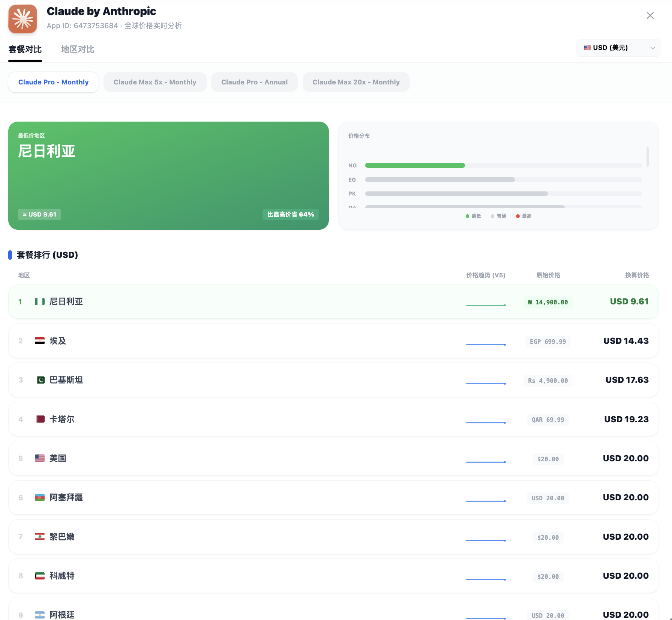Click the Azerbaijan flag icon
672x620 pixels.
click(x=40, y=498)
